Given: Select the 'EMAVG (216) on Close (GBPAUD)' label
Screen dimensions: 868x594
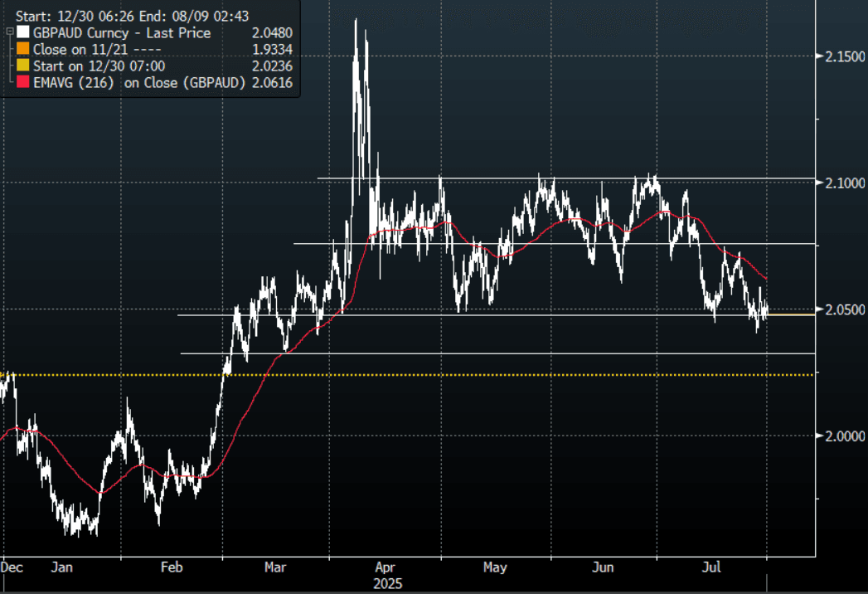Looking at the screenshot, I should (139, 83).
